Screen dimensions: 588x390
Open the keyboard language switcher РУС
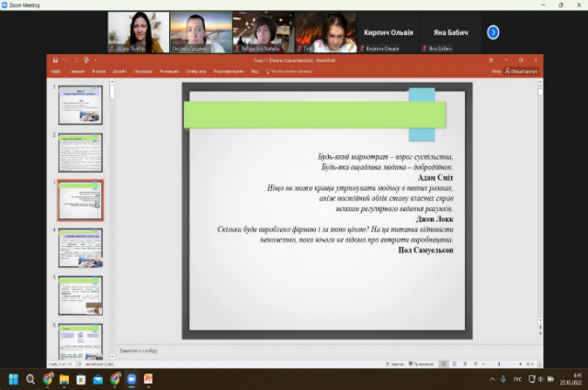tap(518, 378)
